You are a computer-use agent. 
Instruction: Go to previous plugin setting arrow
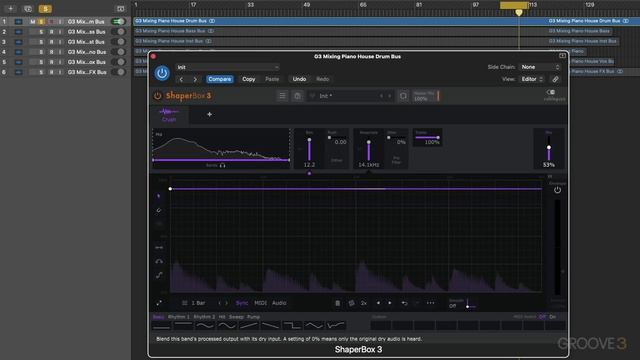click(x=182, y=79)
